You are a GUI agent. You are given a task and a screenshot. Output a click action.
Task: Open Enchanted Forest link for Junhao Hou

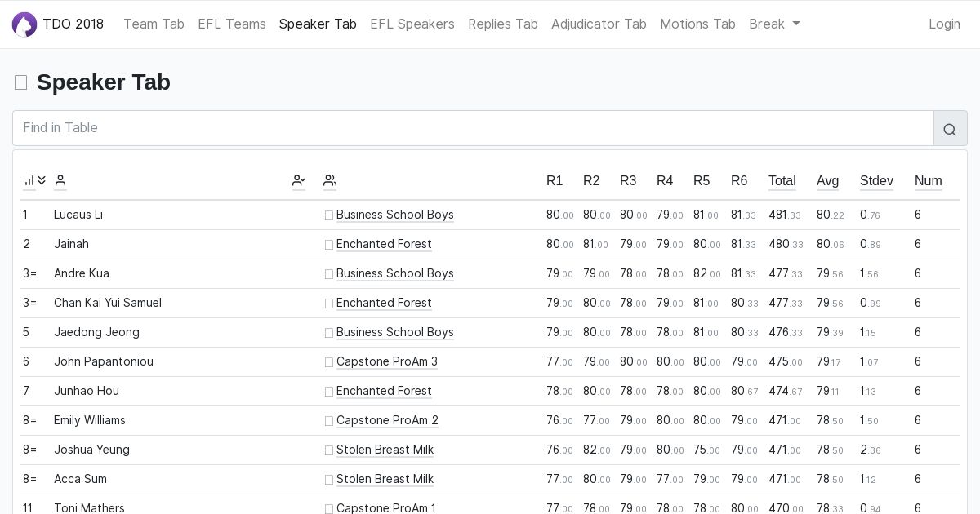point(384,391)
